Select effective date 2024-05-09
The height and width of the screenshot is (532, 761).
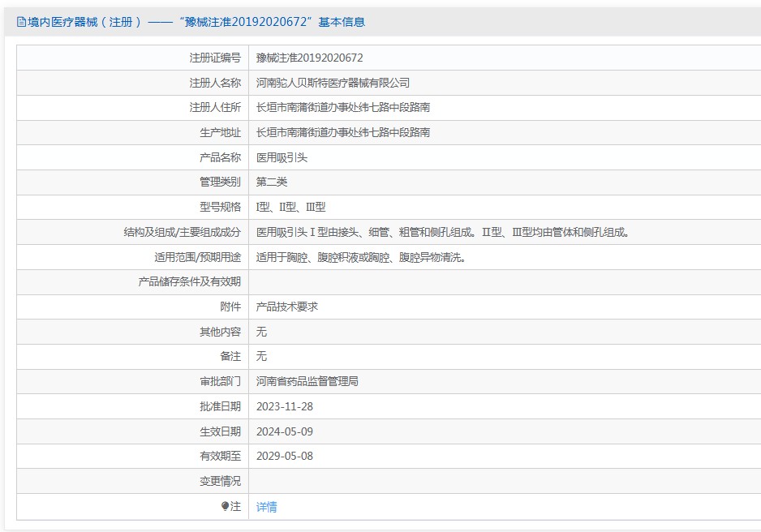point(284,431)
